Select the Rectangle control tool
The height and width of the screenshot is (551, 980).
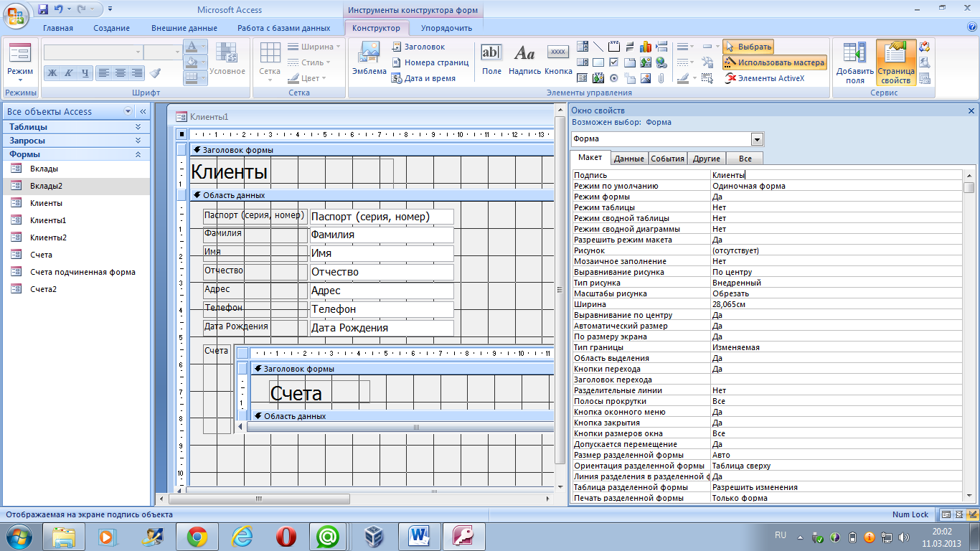click(x=598, y=62)
